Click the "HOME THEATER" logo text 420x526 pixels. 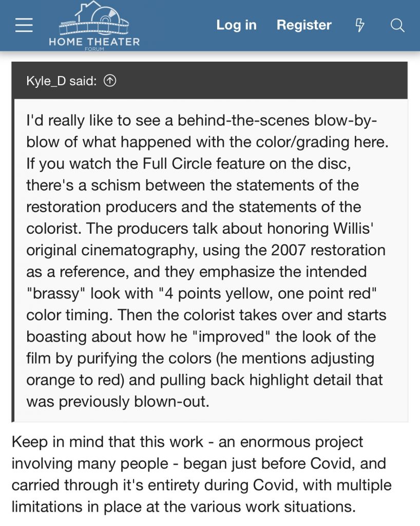[x=94, y=42]
